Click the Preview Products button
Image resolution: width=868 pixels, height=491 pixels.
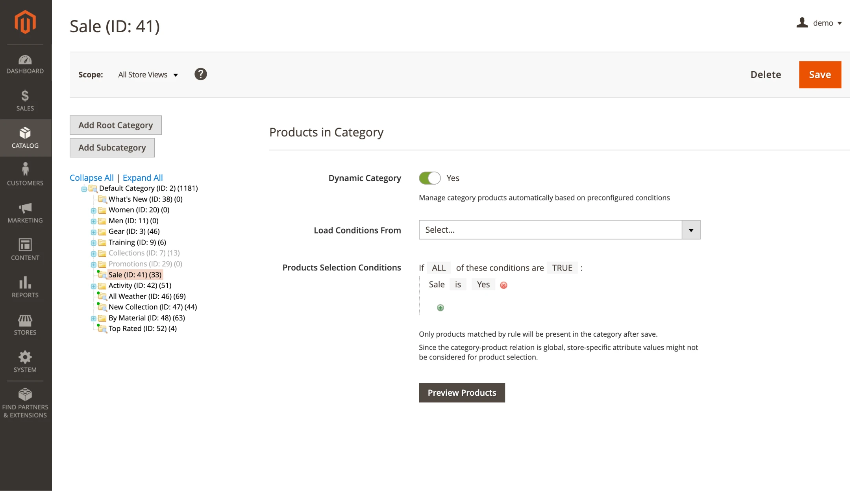(462, 393)
